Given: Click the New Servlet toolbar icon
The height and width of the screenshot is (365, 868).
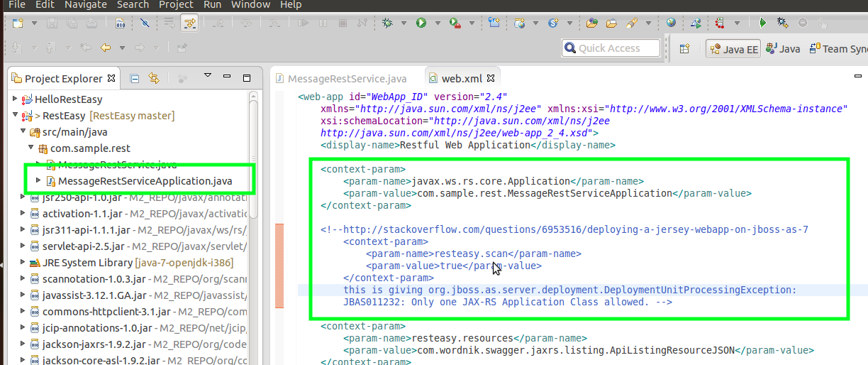Looking at the screenshot, I should tap(553, 23).
